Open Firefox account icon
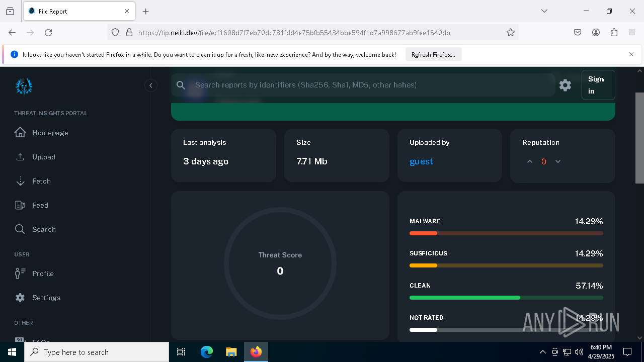644x362 pixels. (x=596, y=32)
